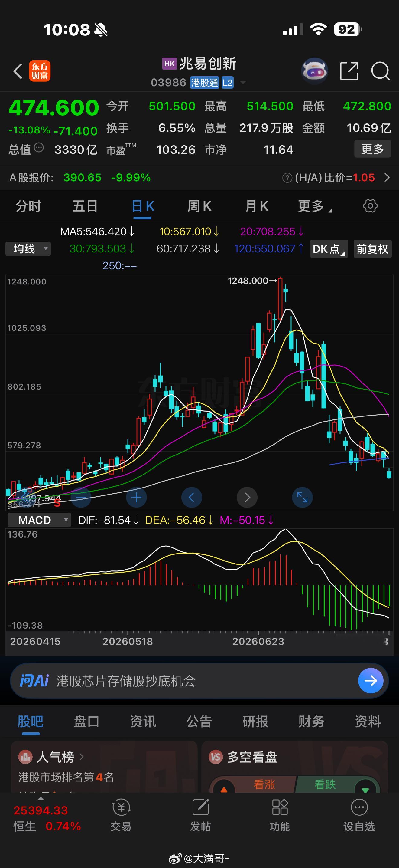Open the 东方财富 logo icon

pyautogui.click(x=40, y=71)
